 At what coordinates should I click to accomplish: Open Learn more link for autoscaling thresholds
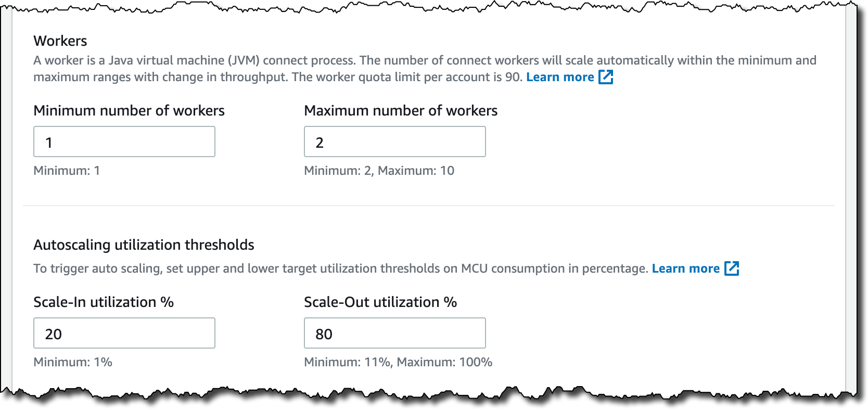click(x=685, y=268)
